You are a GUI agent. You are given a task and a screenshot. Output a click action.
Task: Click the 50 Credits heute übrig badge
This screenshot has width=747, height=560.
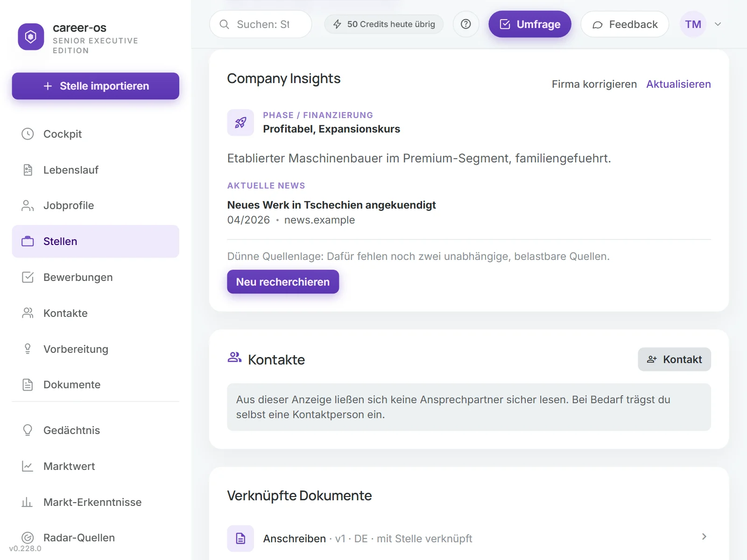384,24
